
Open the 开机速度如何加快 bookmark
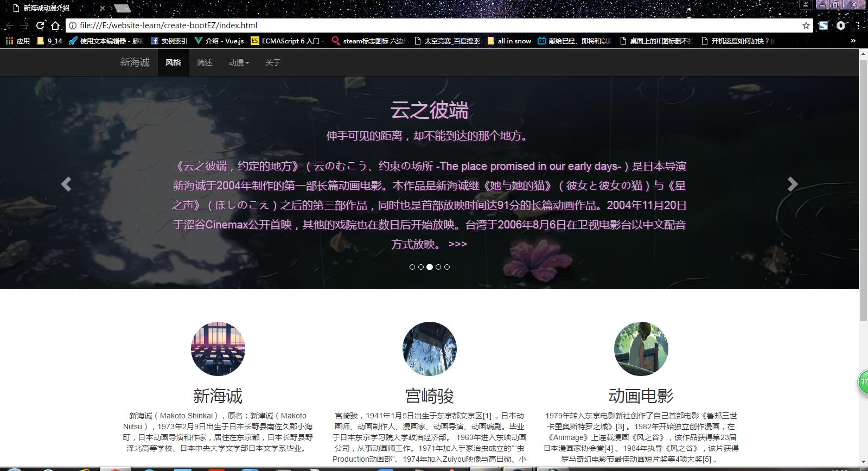point(738,41)
